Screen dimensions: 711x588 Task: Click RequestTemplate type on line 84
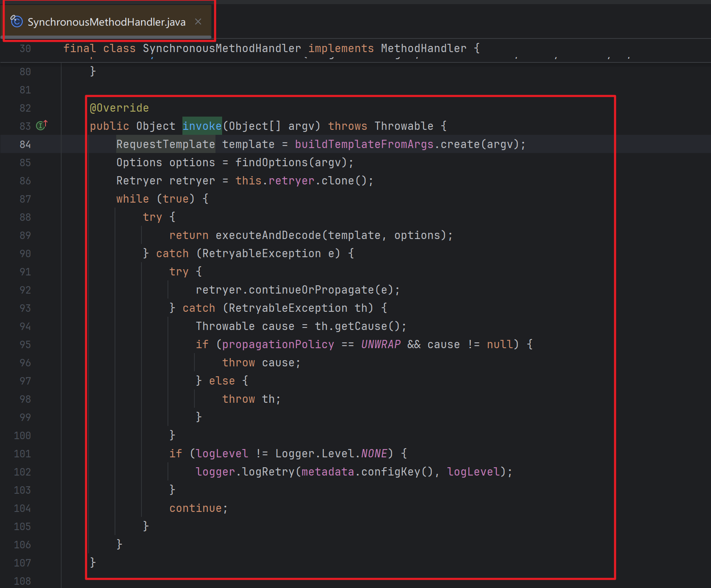click(x=165, y=144)
